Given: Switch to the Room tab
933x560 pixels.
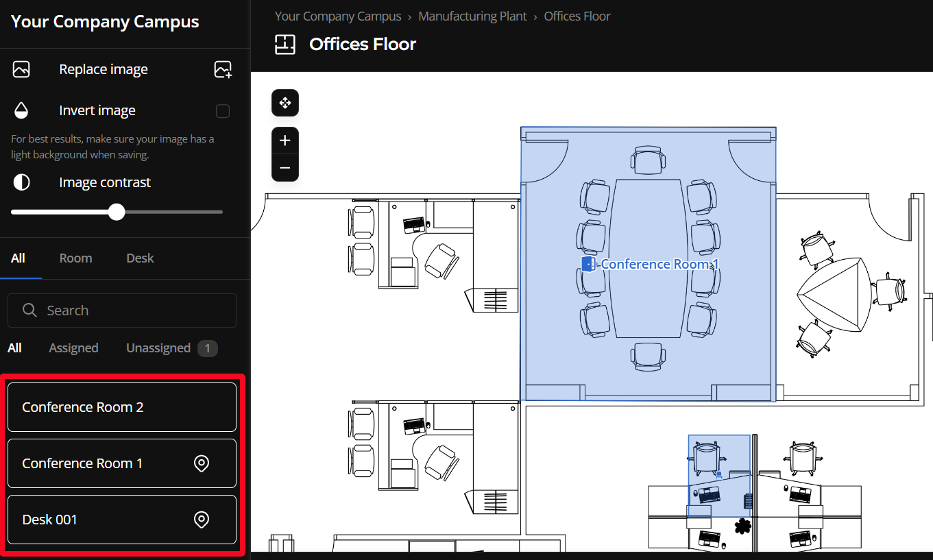Looking at the screenshot, I should click(x=75, y=258).
